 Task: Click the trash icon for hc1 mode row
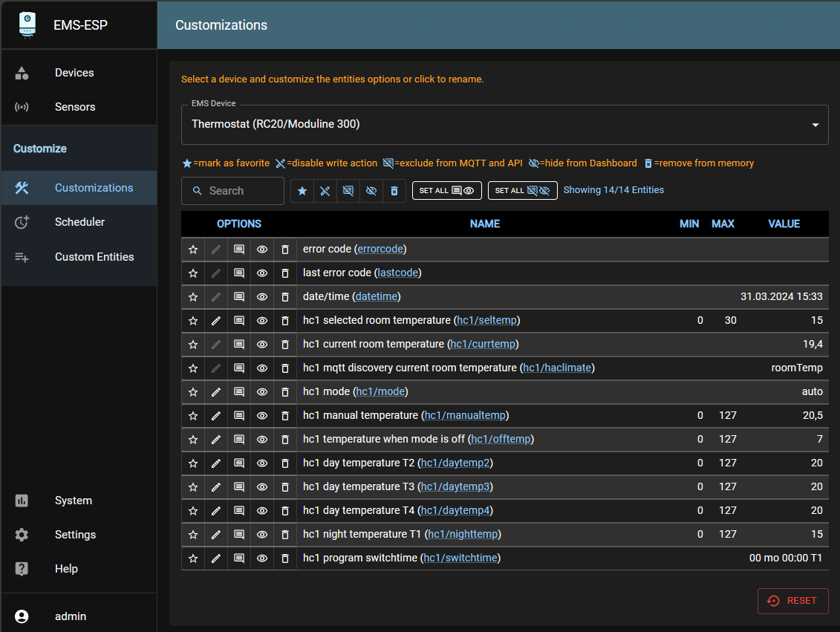pos(285,392)
